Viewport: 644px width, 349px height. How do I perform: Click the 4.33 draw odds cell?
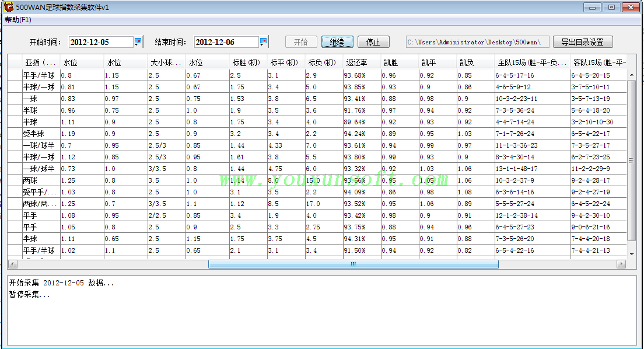pyautogui.click(x=286, y=145)
